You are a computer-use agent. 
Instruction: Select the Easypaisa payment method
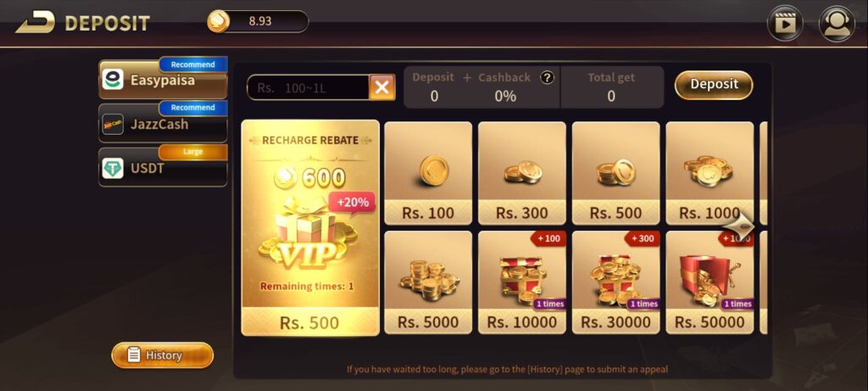(x=163, y=79)
